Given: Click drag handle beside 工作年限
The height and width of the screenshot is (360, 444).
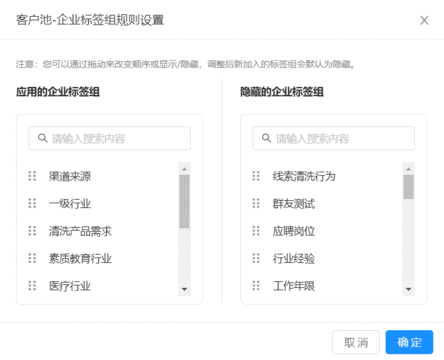Looking at the screenshot, I should (256, 286).
